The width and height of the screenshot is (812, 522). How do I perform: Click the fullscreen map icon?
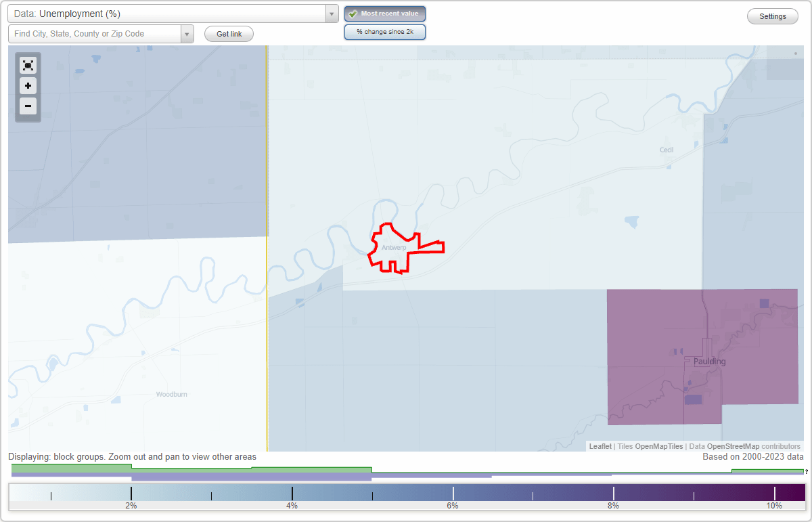28,66
